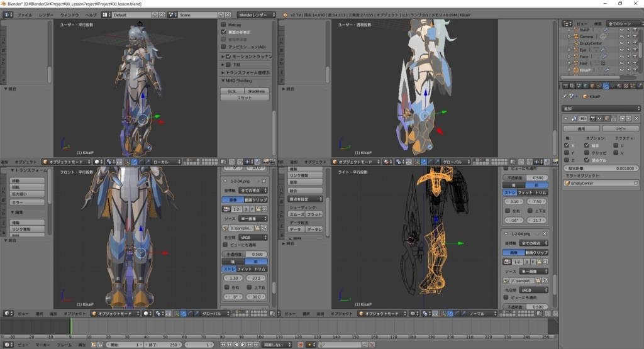The width and height of the screenshot is (644, 349).
Task: Open the レンダー (Render) menu
Action: [46, 15]
